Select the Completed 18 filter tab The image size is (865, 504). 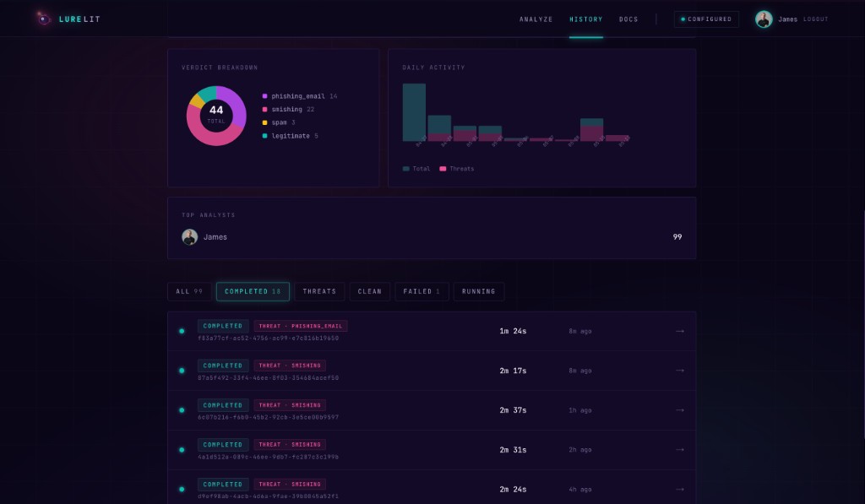coord(253,291)
